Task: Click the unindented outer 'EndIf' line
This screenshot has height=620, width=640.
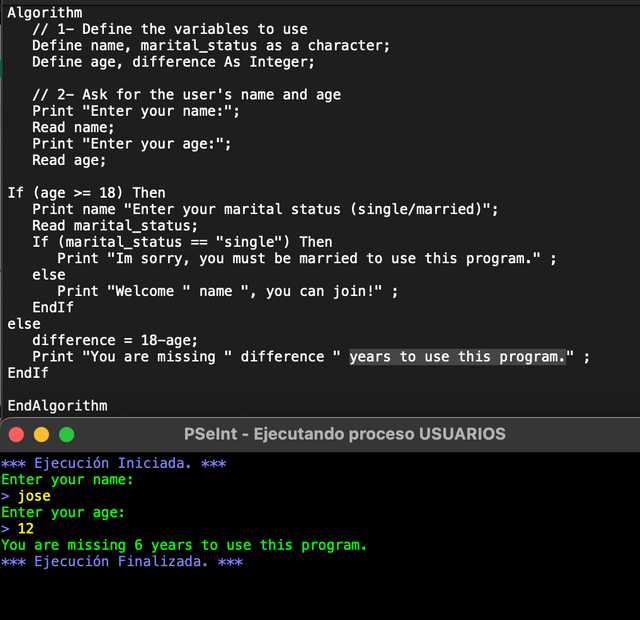Action: (28, 373)
